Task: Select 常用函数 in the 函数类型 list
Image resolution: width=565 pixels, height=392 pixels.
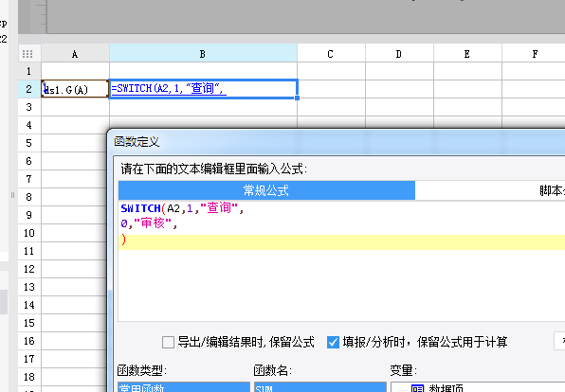Action: [184, 387]
